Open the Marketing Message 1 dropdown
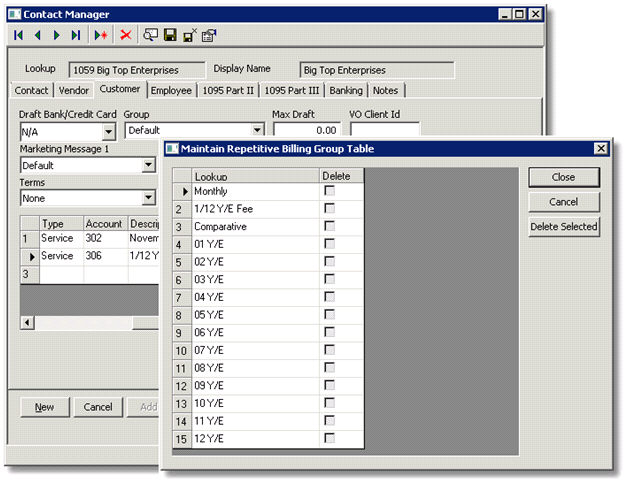The height and width of the screenshot is (485, 628). click(149, 165)
